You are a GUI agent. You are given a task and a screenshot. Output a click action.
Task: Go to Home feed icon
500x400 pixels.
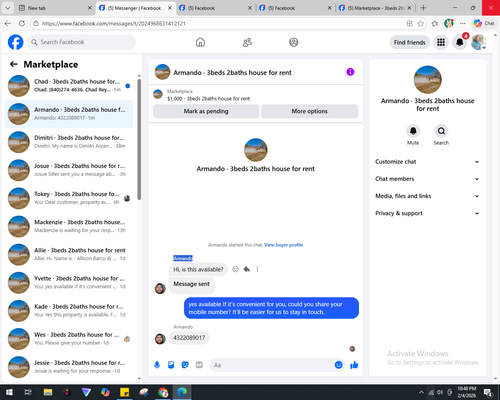[200, 42]
